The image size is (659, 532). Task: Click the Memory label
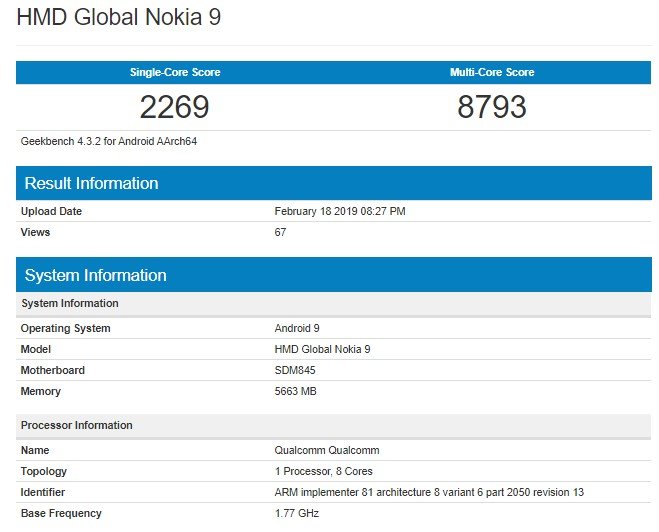click(41, 391)
